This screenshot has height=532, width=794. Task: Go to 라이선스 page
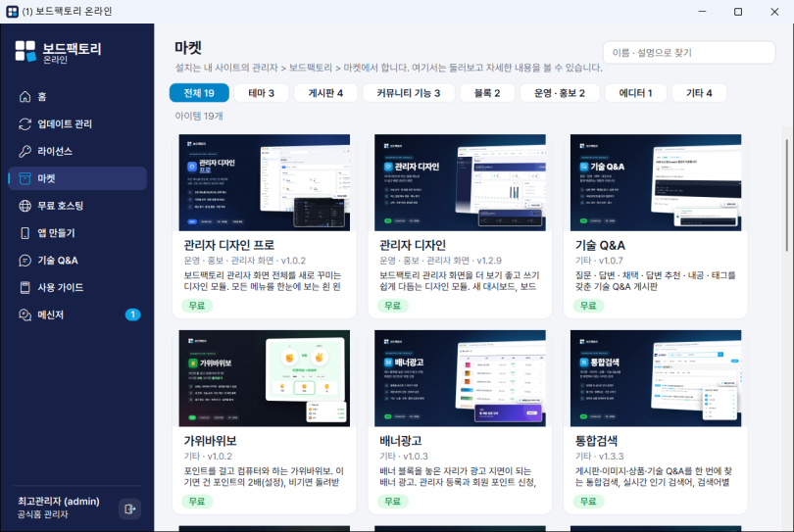pos(77,151)
